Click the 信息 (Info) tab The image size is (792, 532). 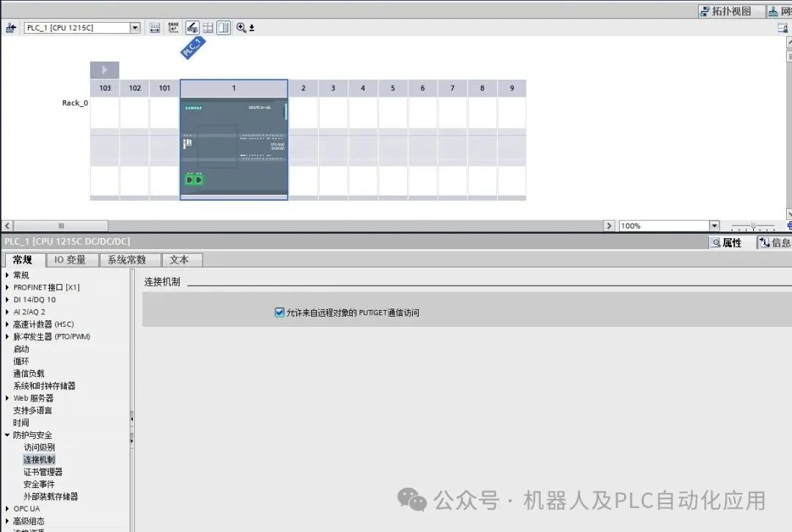775,243
